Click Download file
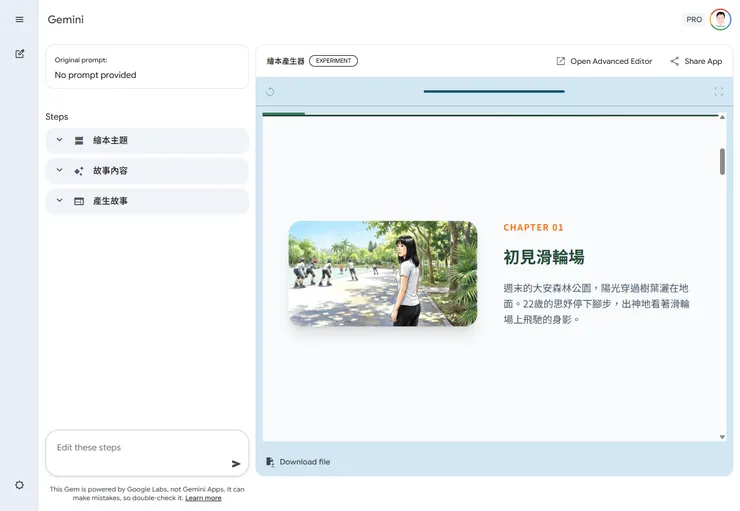Viewport: 740px width, 511px height. click(x=298, y=461)
